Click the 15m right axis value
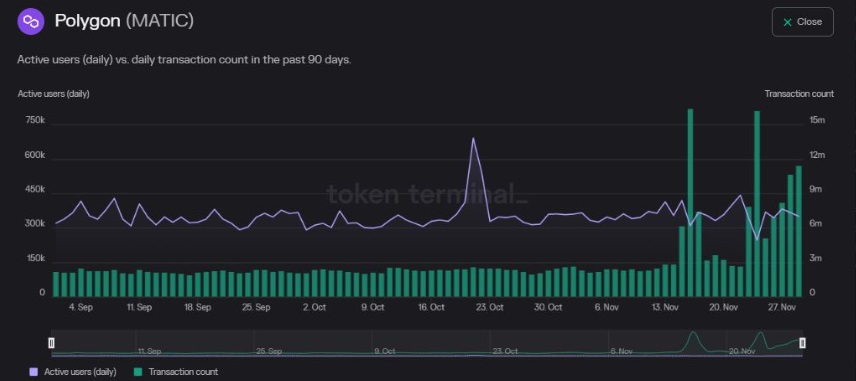The image size is (856, 381). click(817, 120)
